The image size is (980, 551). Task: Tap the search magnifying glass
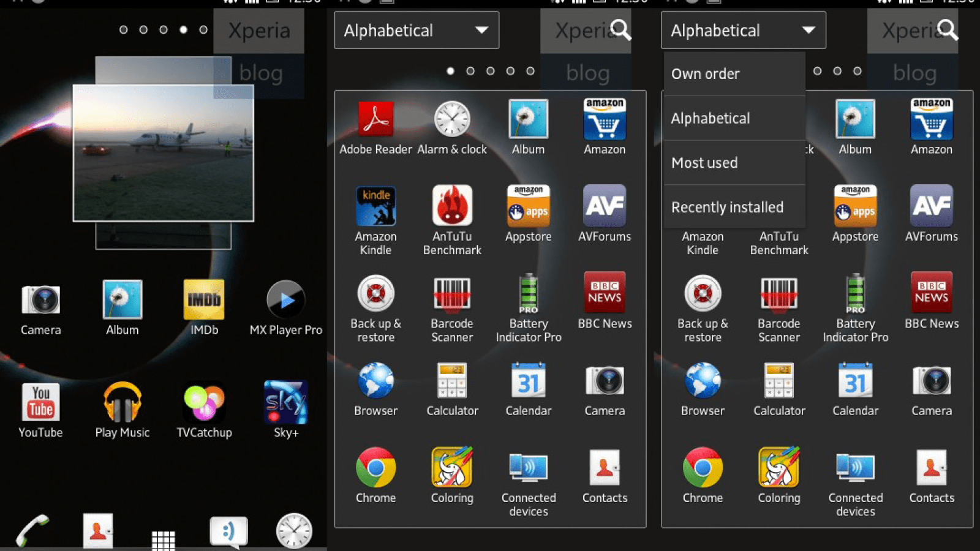tap(620, 31)
